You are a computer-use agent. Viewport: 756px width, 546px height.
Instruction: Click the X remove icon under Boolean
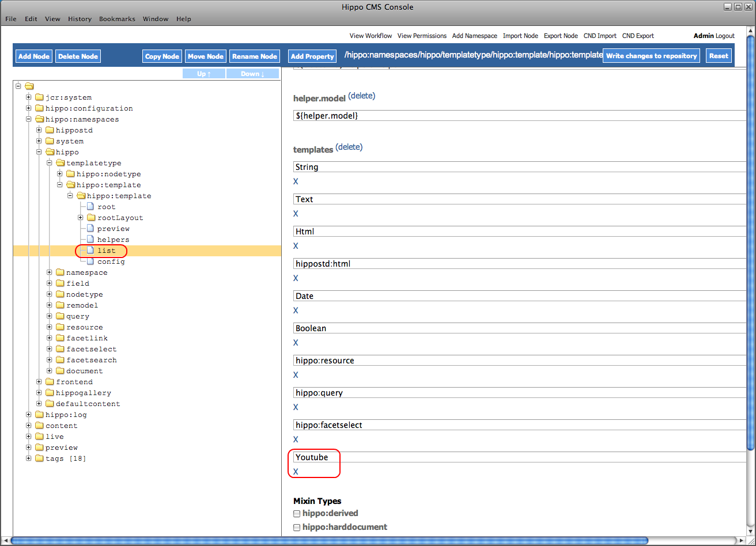[296, 343]
